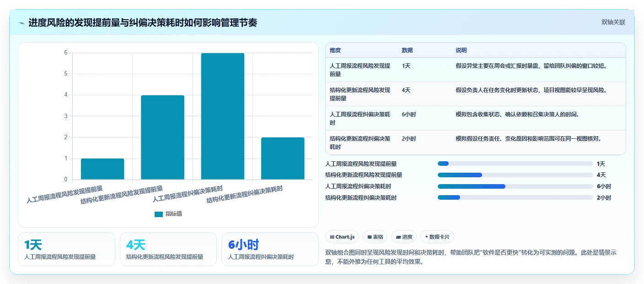Click the tallest bar 人工周报流程纠偏决策耗时

click(223, 116)
